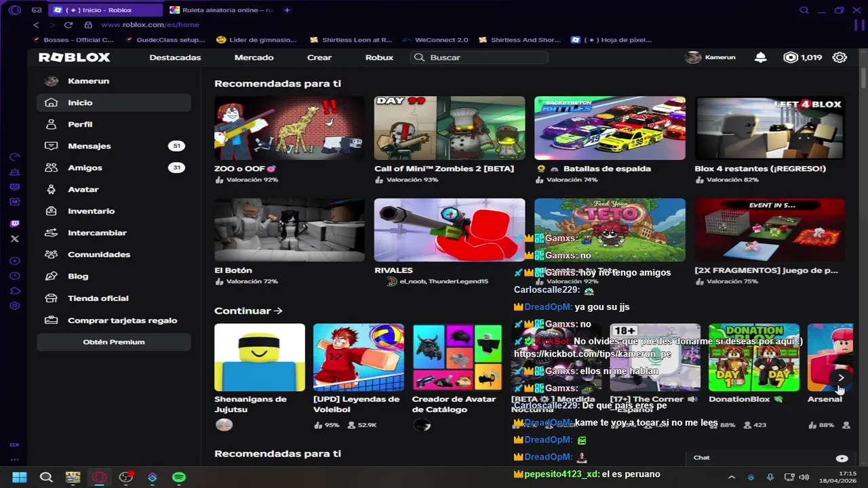Reload the page with browser refresh icon

point(68,24)
